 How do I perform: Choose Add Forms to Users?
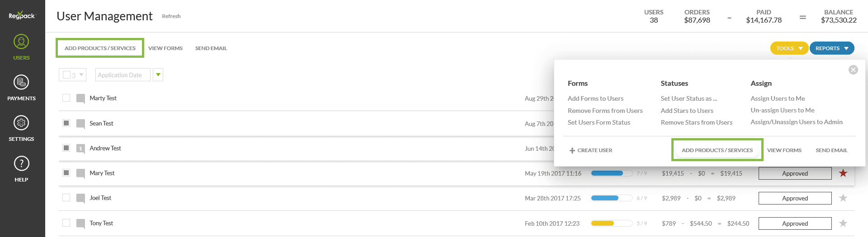coord(595,98)
